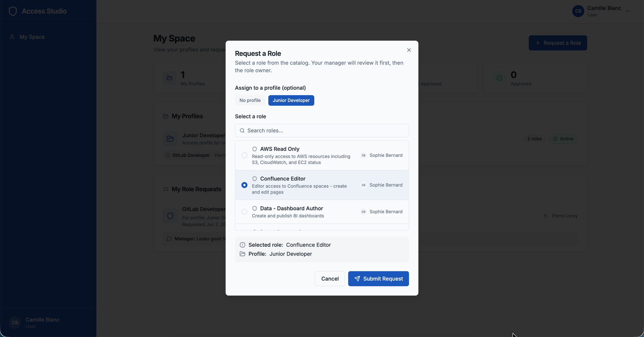644x337 pixels.
Task: Click the Confluence Editor role name
Action: [283, 178]
